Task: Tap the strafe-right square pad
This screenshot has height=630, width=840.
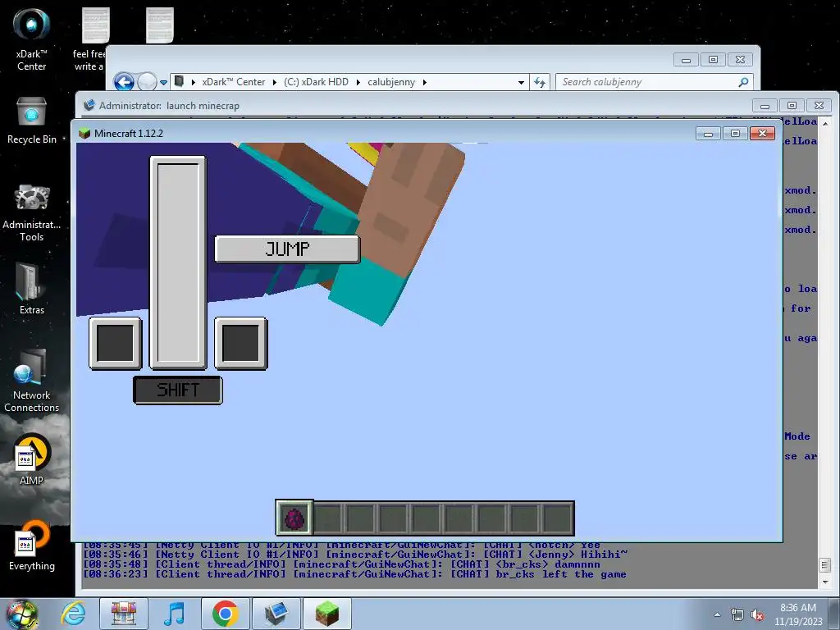Action: 240,344
